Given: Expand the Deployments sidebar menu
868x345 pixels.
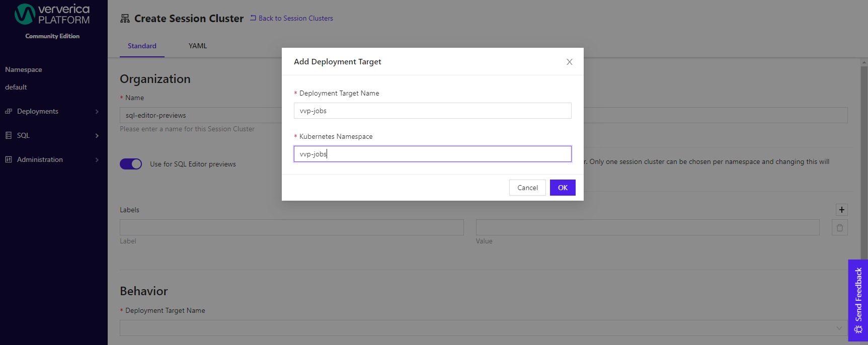Looking at the screenshot, I should [97, 112].
